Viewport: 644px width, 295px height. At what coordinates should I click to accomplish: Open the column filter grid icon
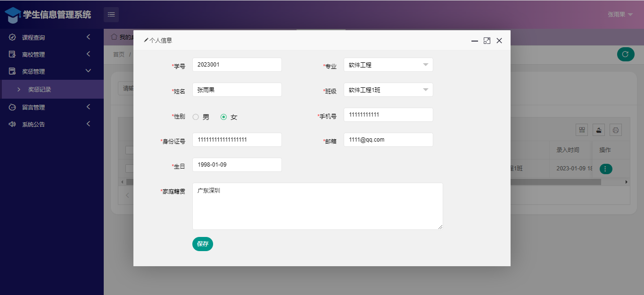pos(582,130)
